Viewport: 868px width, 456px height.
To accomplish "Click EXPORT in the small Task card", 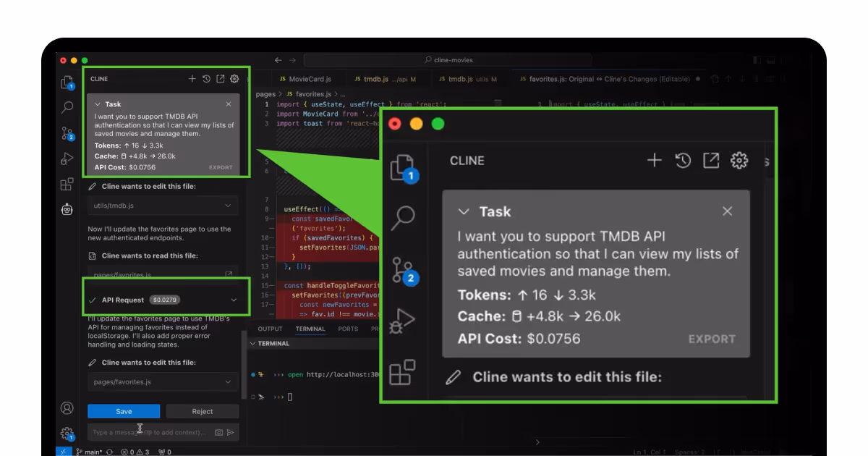I will 221,167.
